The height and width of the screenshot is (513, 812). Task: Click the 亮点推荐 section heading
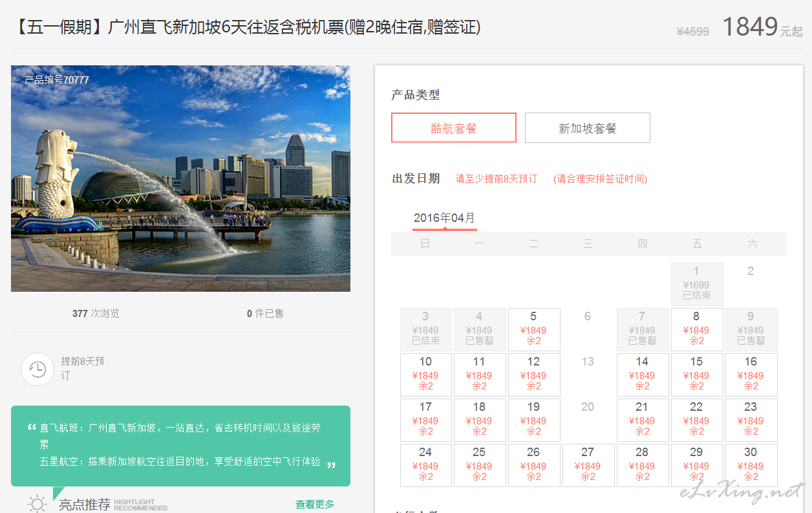tap(85, 505)
